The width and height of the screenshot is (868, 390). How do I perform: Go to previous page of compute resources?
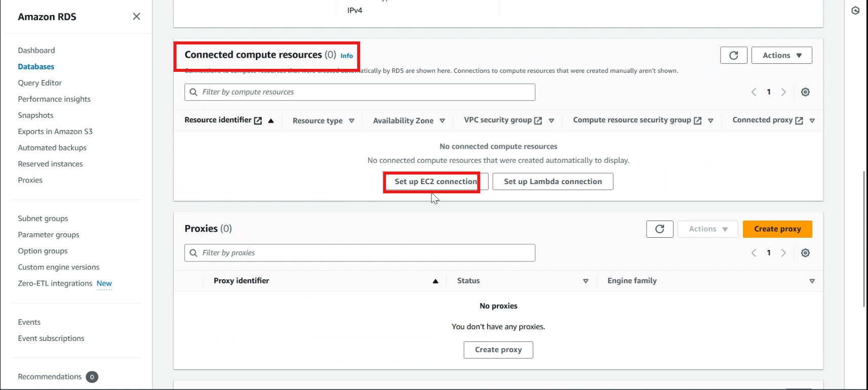pos(754,92)
